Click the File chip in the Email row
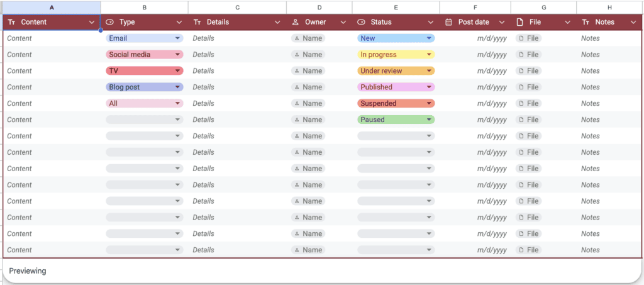The height and width of the screenshot is (285, 644). pyautogui.click(x=528, y=38)
